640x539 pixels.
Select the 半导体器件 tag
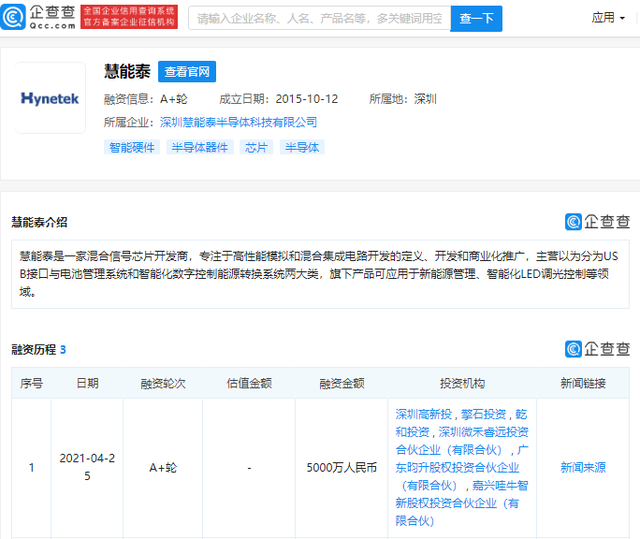tap(200, 147)
